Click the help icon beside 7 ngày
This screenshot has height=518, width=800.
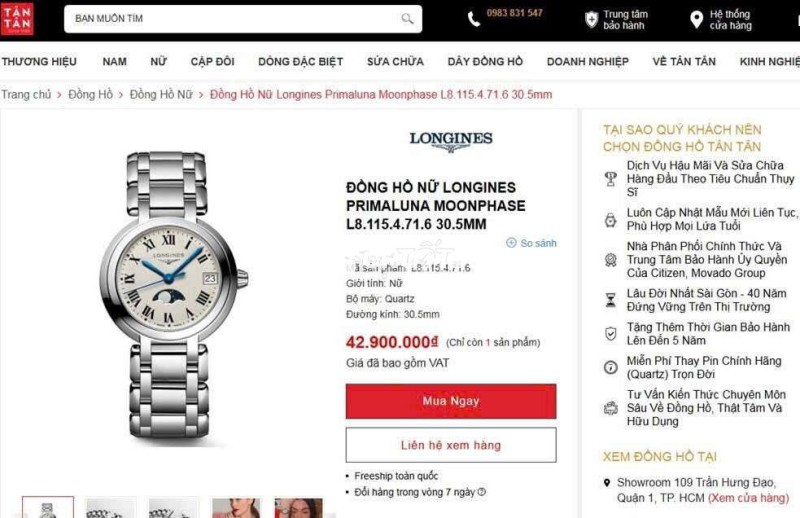(482, 492)
